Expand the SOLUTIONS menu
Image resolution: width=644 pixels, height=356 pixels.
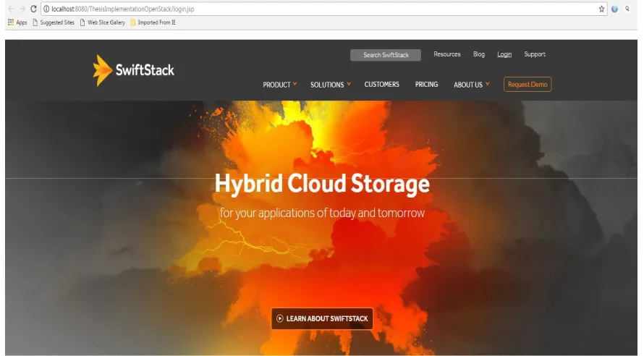(x=331, y=85)
